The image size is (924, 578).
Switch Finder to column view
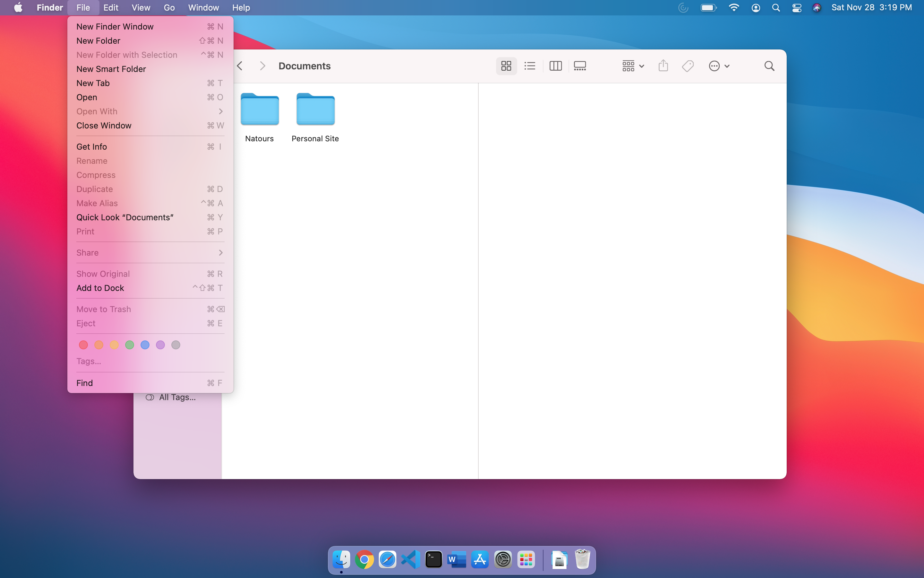555,66
